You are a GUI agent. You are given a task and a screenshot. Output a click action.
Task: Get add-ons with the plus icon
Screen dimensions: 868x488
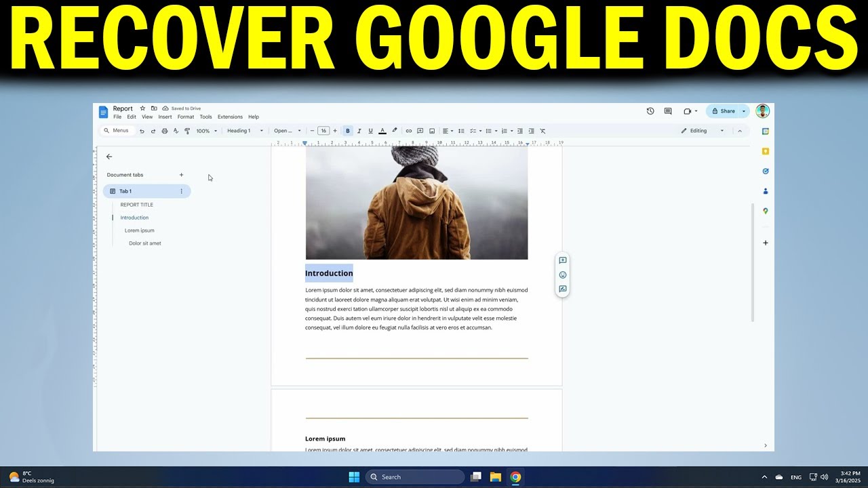(x=766, y=243)
